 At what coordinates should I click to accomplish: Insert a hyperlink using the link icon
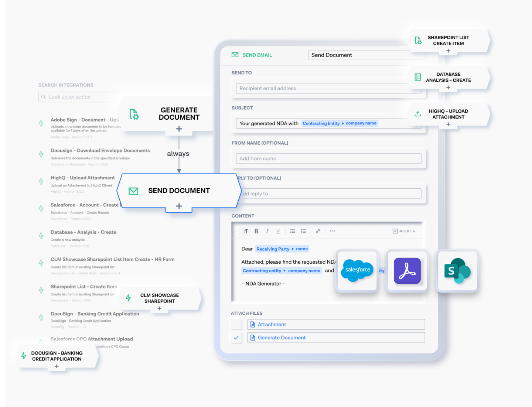pos(318,231)
